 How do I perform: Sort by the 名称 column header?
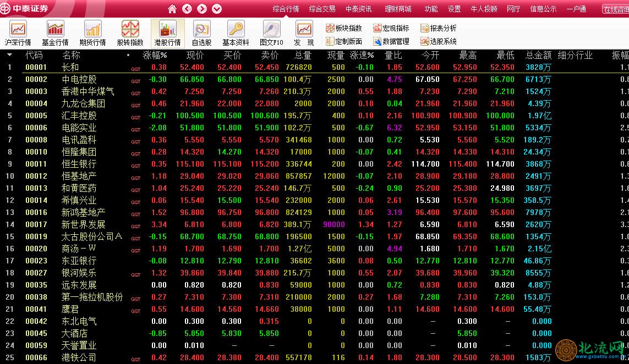coord(72,56)
